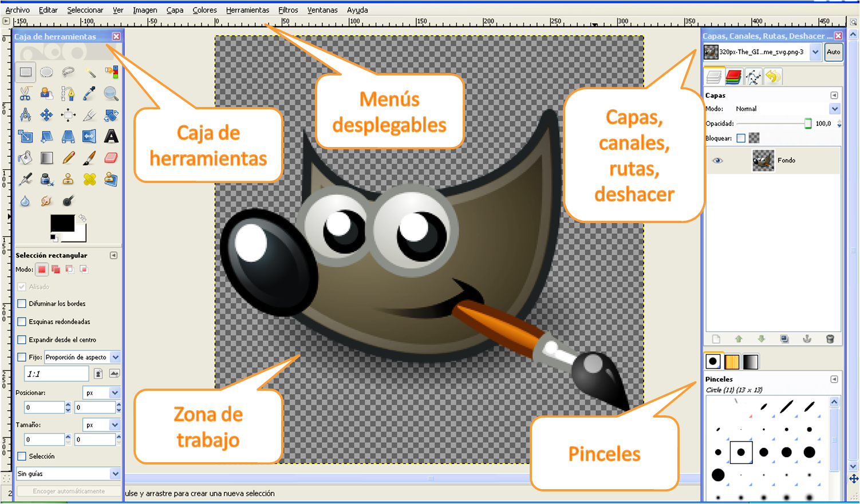Select the Scissors Select tool

pyautogui.click(x=25, y=93)
